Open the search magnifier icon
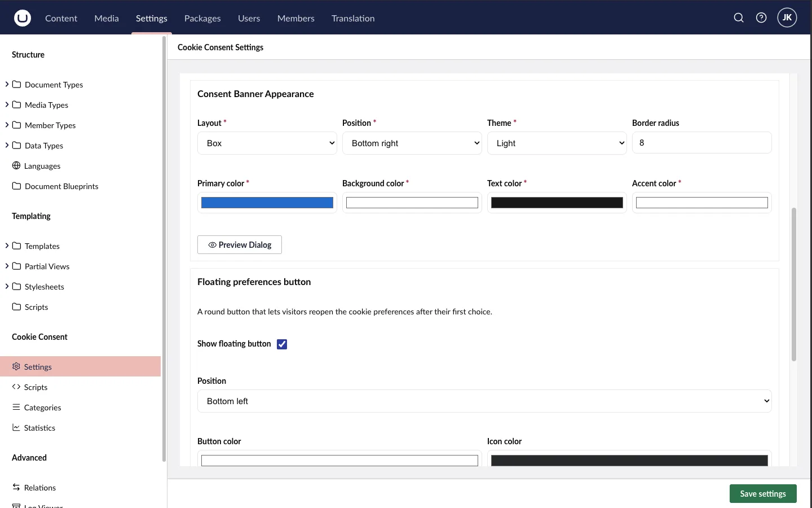Image resolution: width=812 pixels, height=508 pixels. coord(739,18)
